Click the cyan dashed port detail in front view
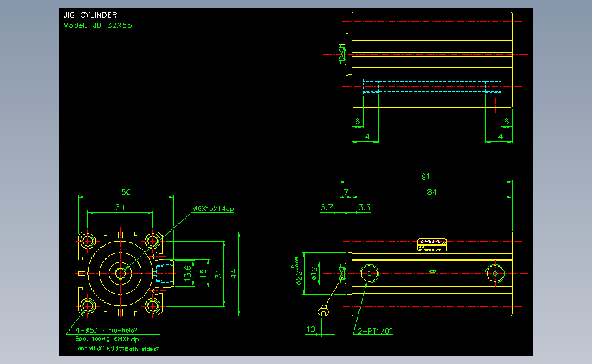This screenshot has height=364, width=592. 165,273
